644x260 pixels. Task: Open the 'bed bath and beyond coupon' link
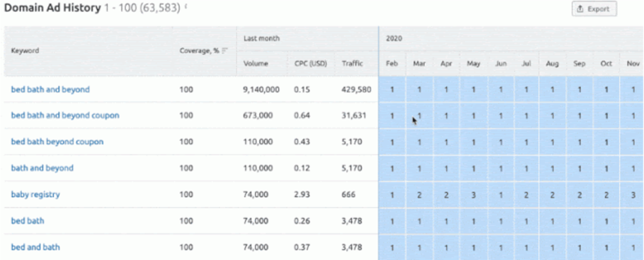tap(65, 115)
